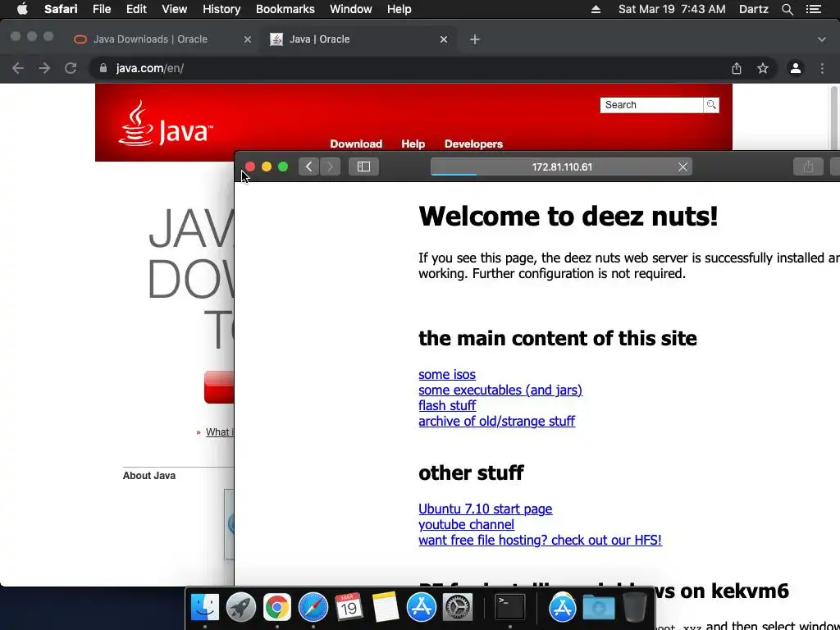Click the Java site Search field

651,105
